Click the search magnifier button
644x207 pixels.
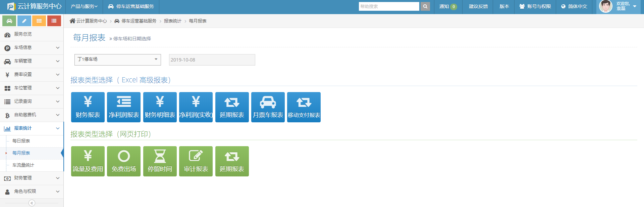point(425,6)
